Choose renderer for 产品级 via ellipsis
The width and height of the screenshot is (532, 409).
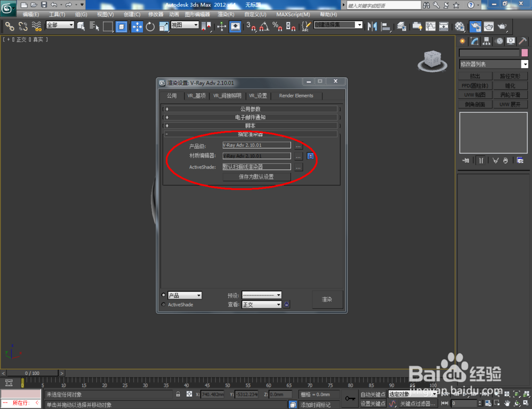[x=298, y=146]
